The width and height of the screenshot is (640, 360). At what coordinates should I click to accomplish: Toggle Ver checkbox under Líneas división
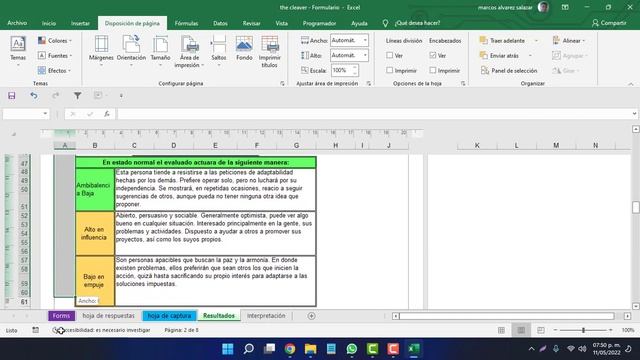coord(390,55)
